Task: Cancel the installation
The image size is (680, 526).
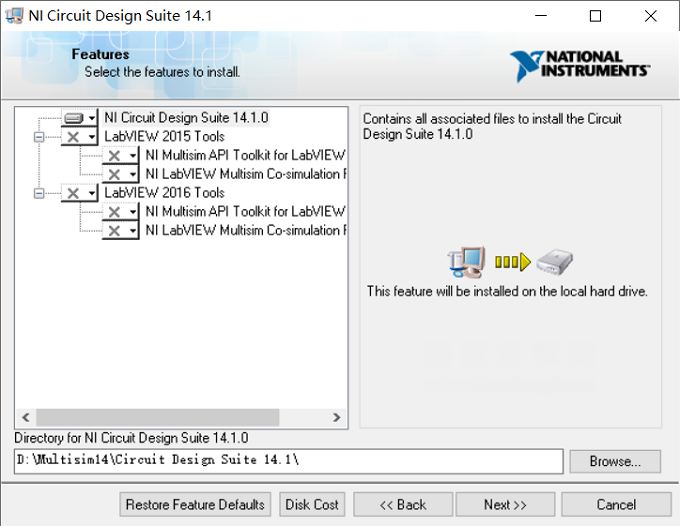Action: pos(616,504)
